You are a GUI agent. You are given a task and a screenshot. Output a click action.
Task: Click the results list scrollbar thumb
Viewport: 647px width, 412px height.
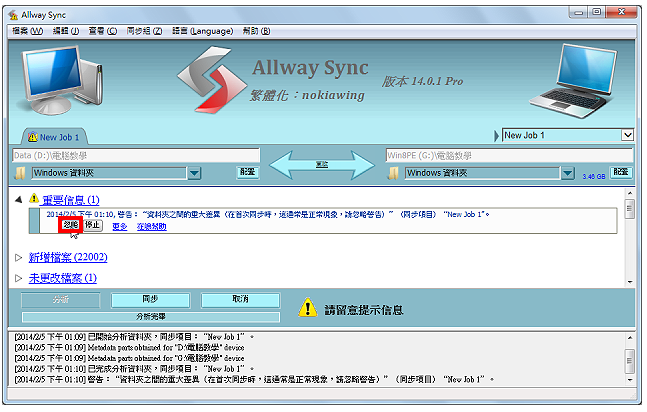(629, 209)
